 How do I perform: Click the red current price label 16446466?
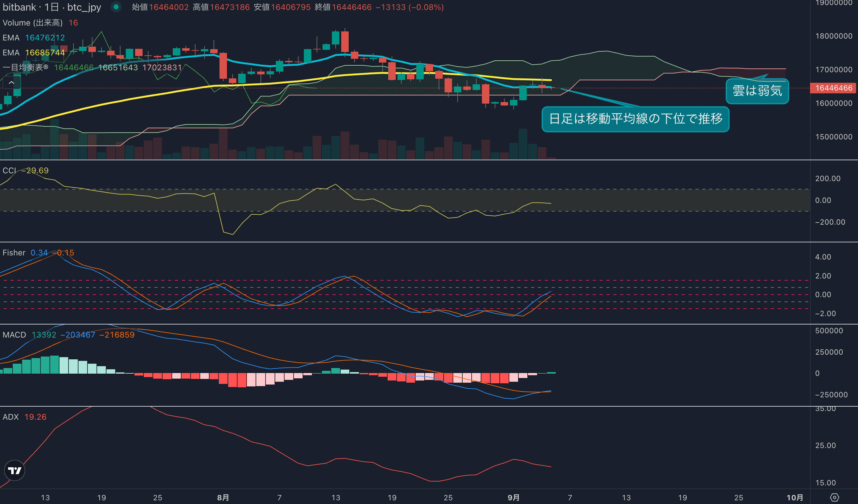click(x=833, y=88)
